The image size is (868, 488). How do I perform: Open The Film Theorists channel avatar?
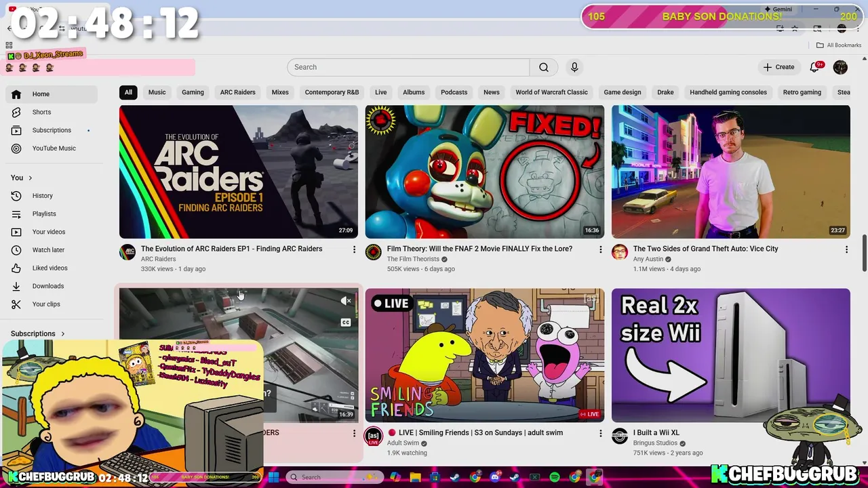coord(374,253)
